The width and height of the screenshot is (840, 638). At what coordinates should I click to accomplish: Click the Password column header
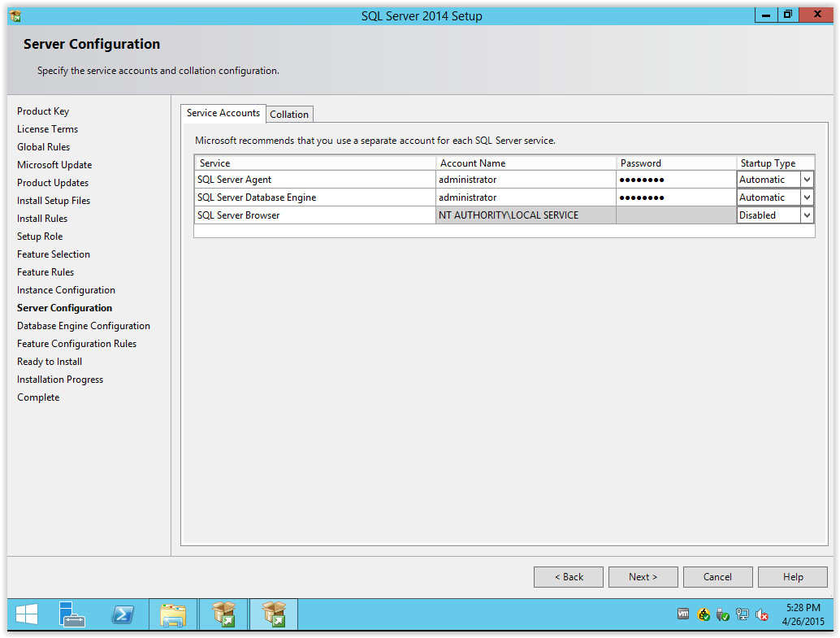[676, 163]
